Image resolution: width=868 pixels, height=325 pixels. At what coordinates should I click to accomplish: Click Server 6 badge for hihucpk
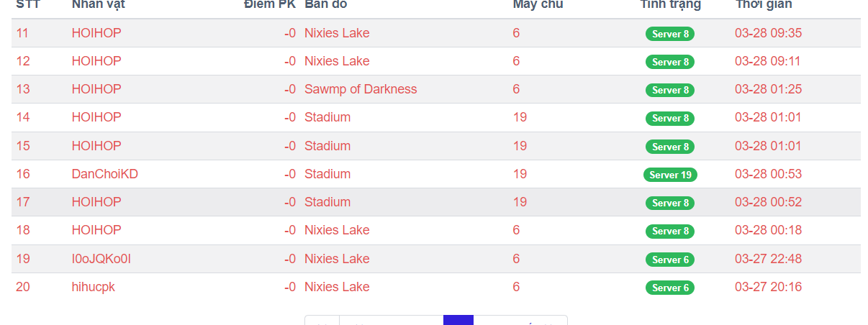click(x=670, y=288)
